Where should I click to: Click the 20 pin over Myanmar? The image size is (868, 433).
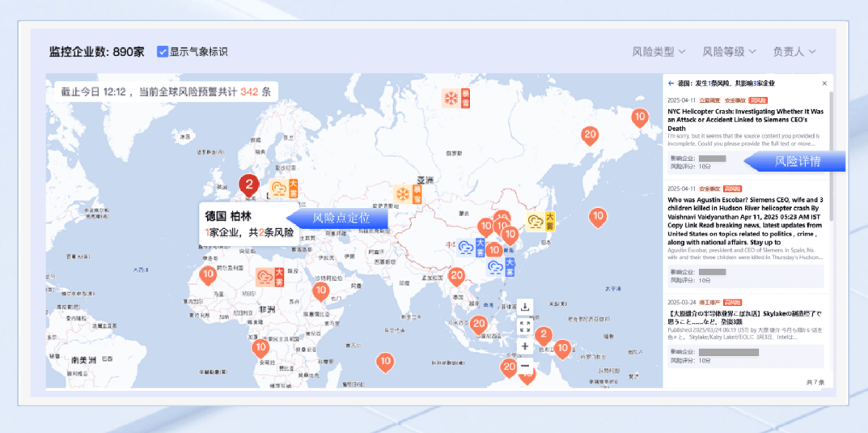[457, 276]
